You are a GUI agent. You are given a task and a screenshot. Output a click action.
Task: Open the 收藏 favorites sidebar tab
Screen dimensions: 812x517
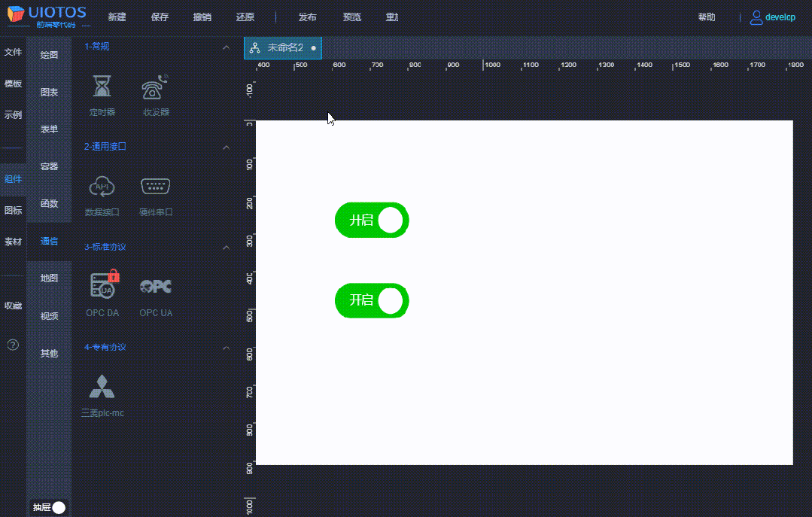(x=13, y=306)
